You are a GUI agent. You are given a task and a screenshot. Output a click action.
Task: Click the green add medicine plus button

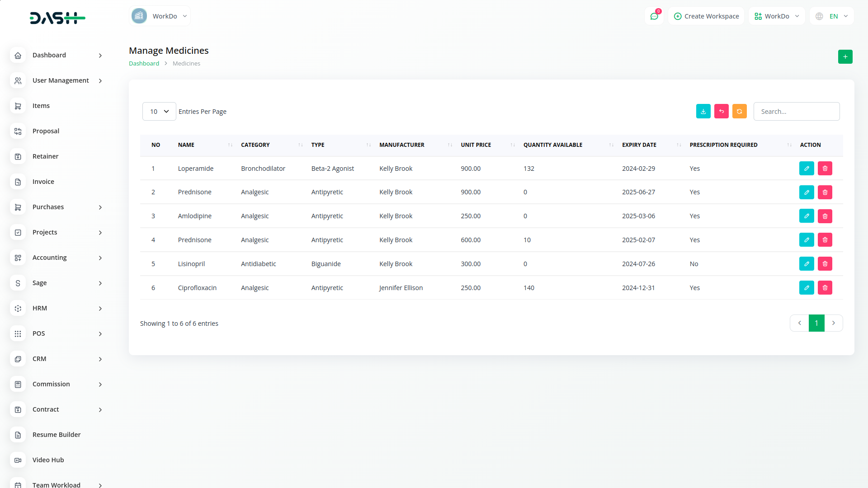(x=845, y=57)
